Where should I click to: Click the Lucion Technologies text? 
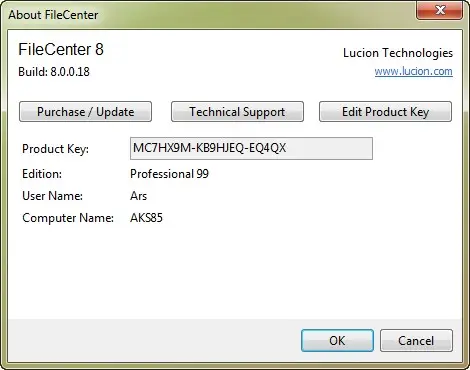(x=398, y=53)
